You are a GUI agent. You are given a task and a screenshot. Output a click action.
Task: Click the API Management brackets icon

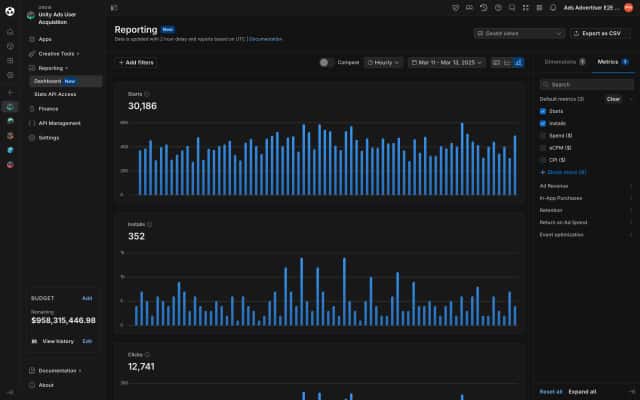coord(32,123)
